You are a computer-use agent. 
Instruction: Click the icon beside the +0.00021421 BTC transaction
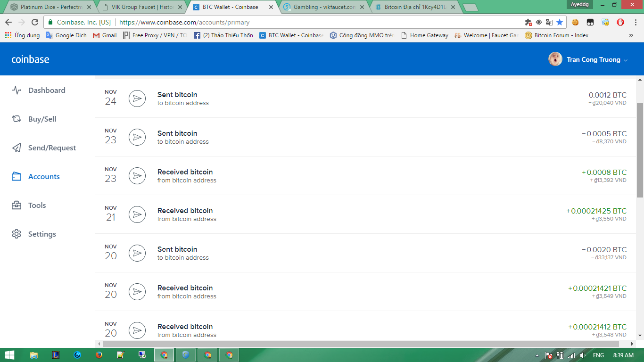[x=137, y=292]
